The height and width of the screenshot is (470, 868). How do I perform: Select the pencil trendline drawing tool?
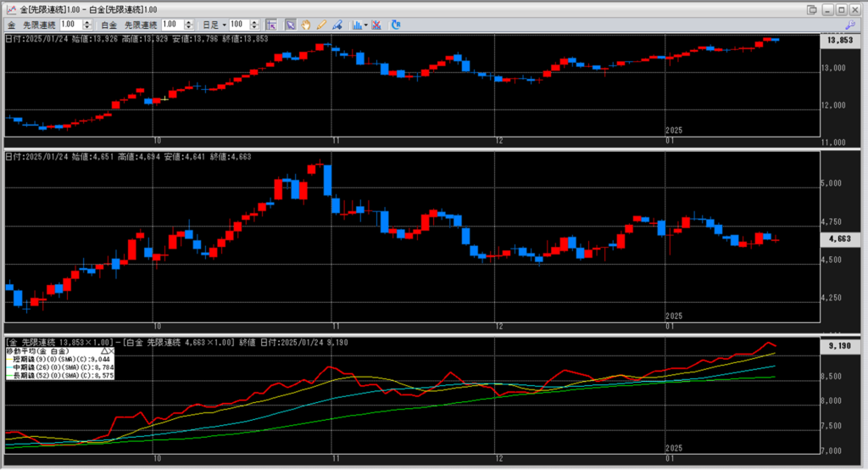tap(321, 25)
